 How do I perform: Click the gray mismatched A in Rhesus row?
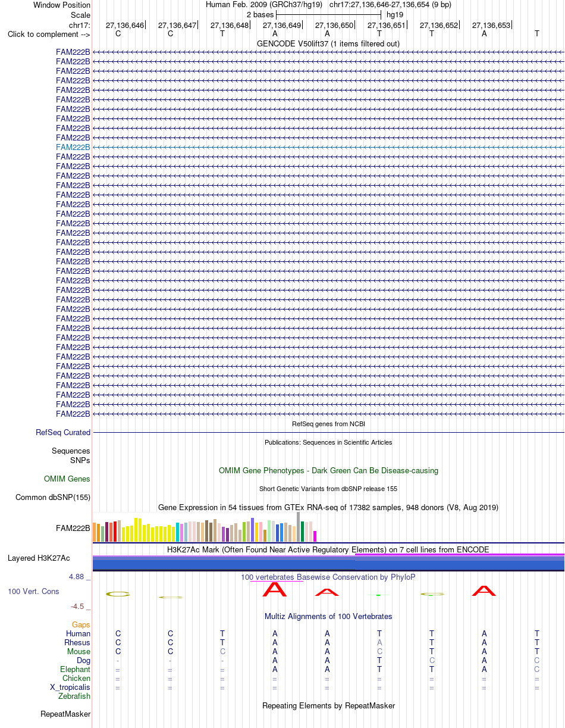[379, 643]
